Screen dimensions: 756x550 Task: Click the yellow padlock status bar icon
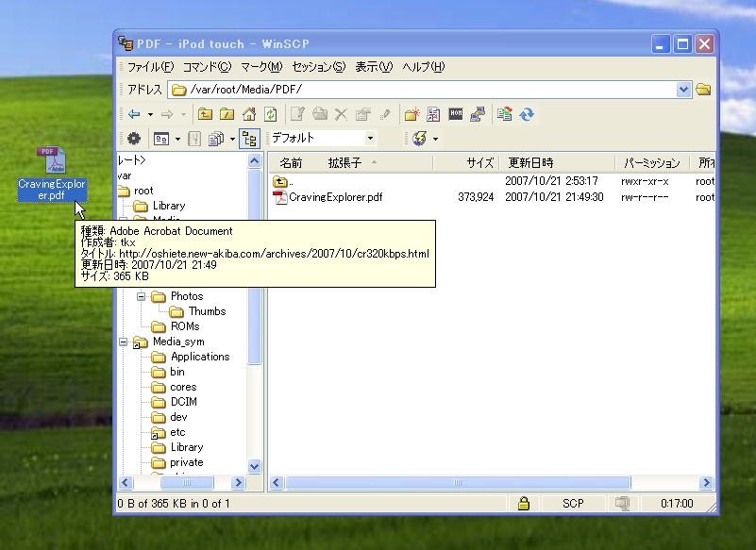pos(524,504)
